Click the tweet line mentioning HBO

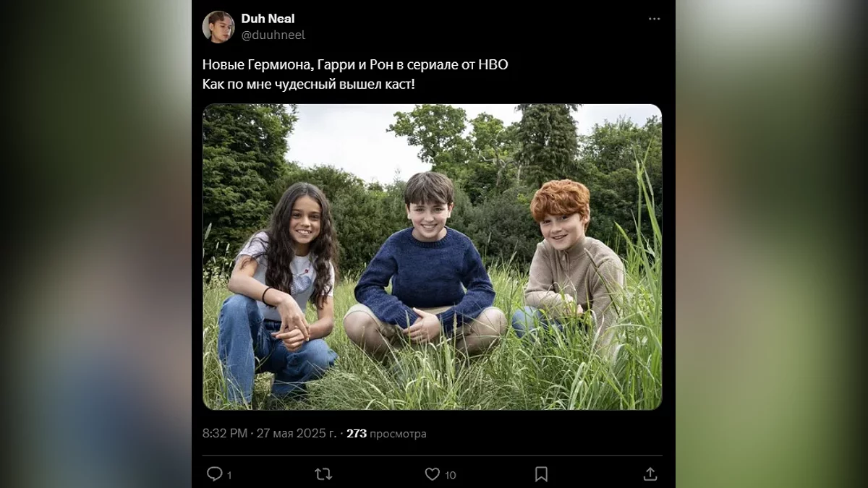click(355, 64)
